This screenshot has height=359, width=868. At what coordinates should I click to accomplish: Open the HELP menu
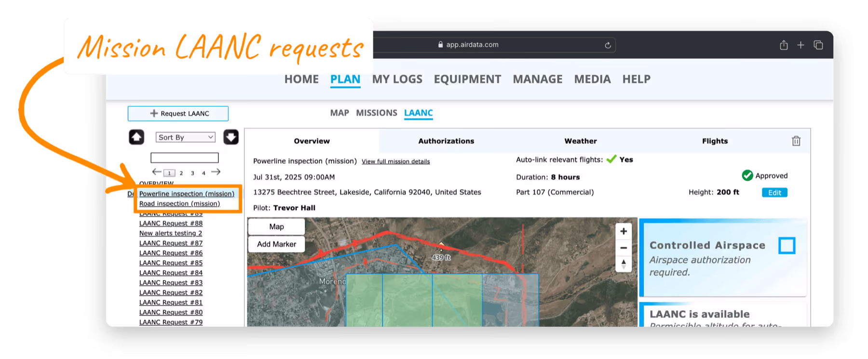click(x=636, y=79)
